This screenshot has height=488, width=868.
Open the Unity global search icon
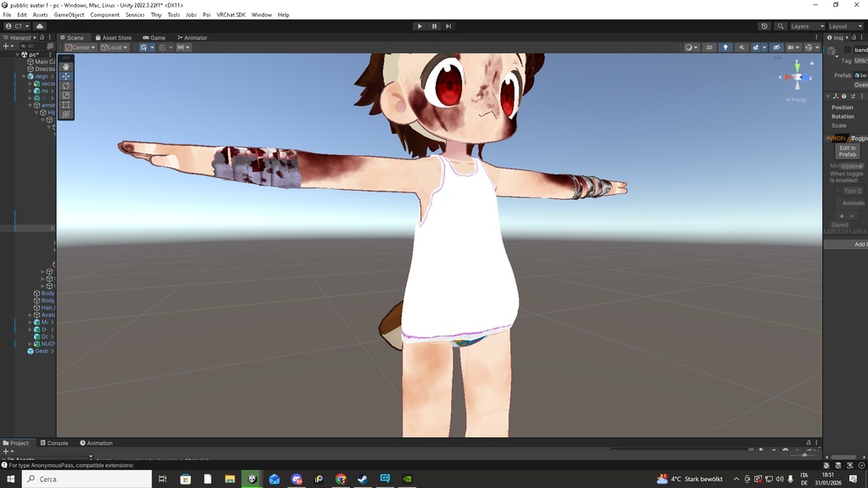click(x=781, y=26)
